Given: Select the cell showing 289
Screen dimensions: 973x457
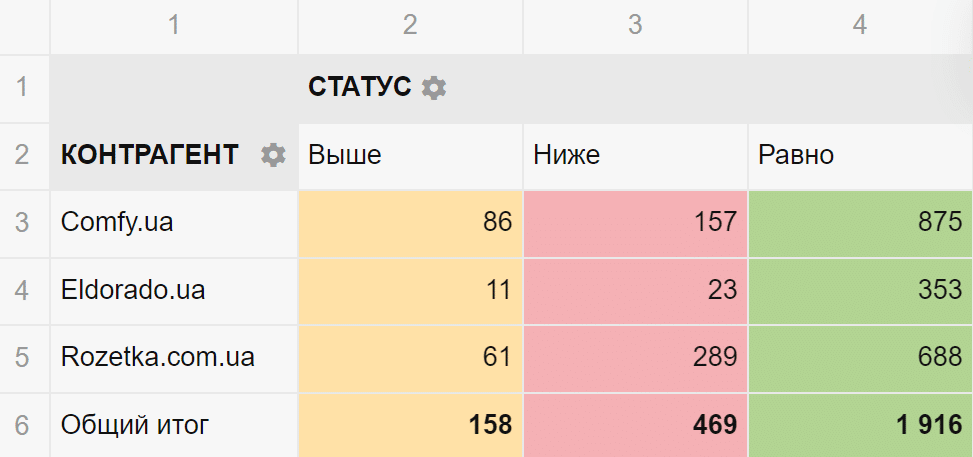Looking at the screenshot, I should (x=635, y=357).
